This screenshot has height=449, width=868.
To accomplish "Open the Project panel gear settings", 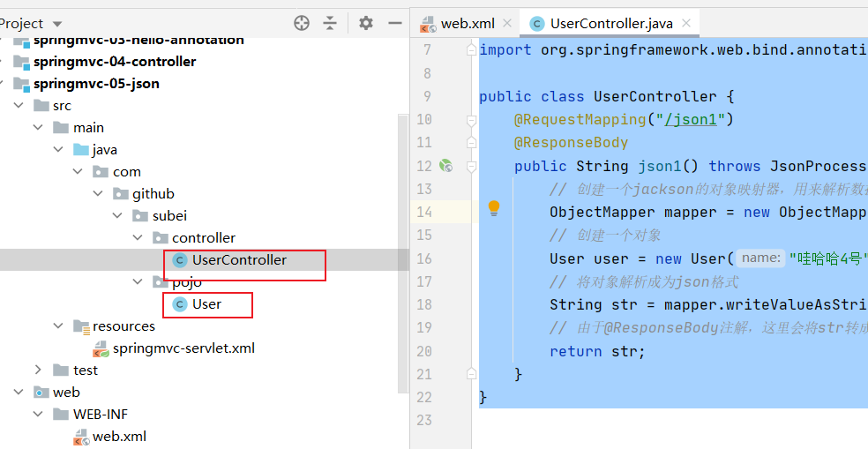I will point(366,23).
